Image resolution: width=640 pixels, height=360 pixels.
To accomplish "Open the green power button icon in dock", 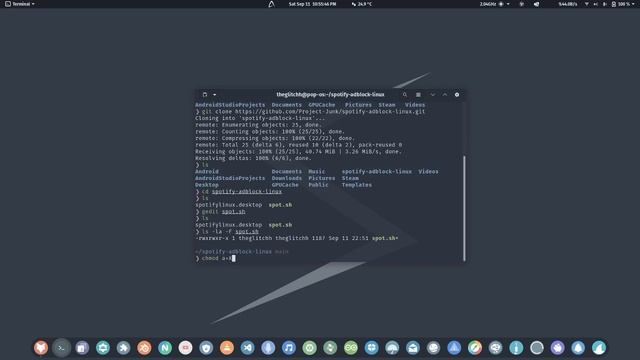I will tap(309, 348).
